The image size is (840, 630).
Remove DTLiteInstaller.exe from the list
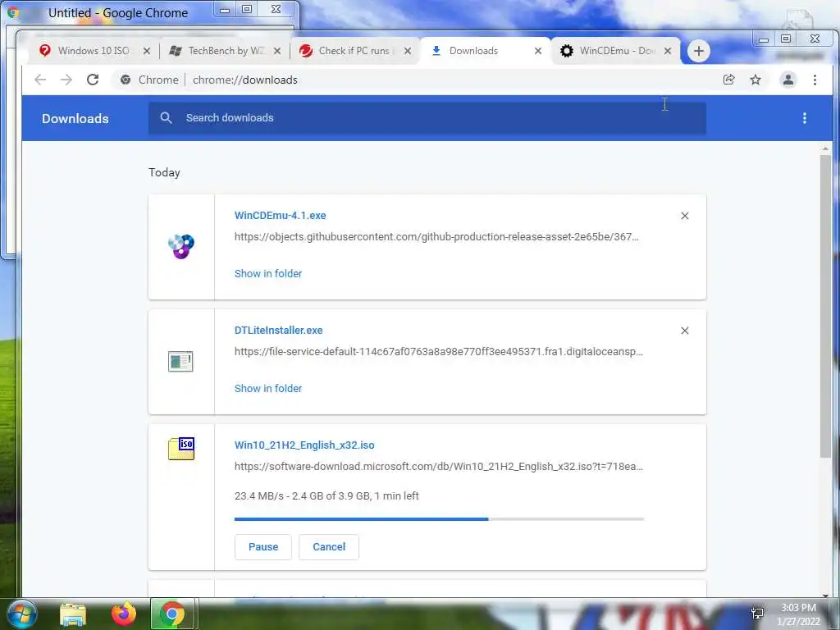pyautogui.click(x=685, y=331)
